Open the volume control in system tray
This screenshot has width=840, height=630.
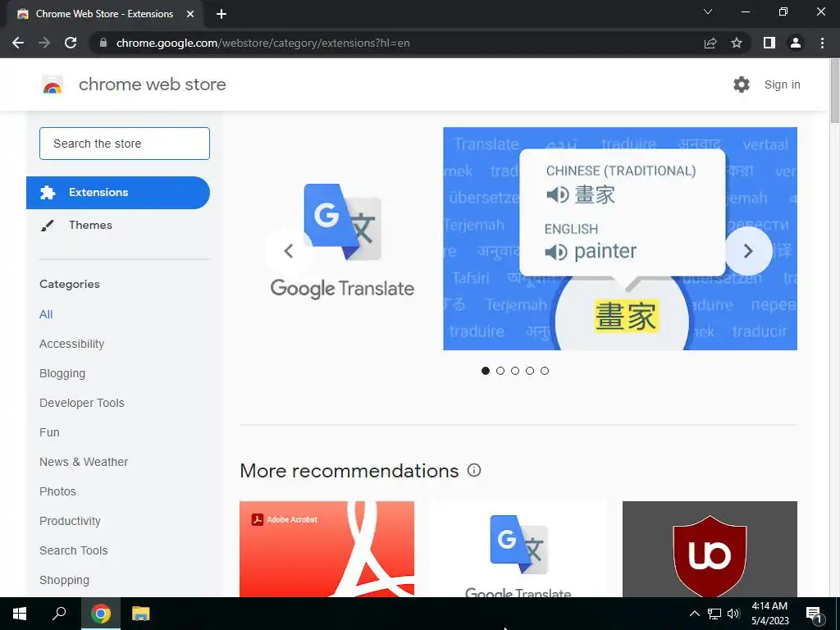click(x=733, y=614)
